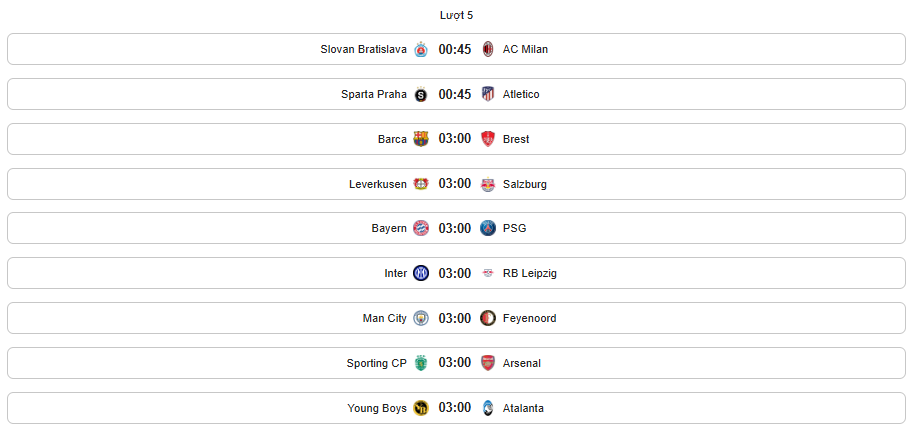
Task: Click the AC Milan club logo
Action: (488, 49)
